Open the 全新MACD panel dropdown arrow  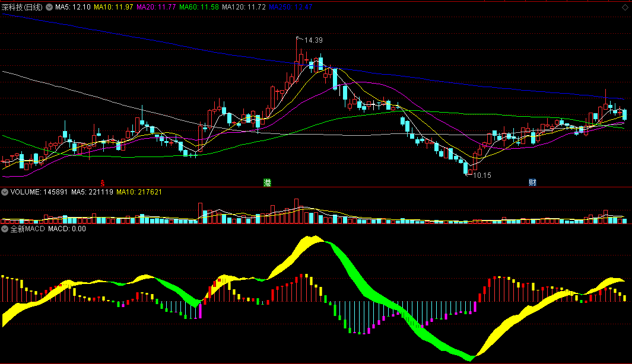point(5,229)
